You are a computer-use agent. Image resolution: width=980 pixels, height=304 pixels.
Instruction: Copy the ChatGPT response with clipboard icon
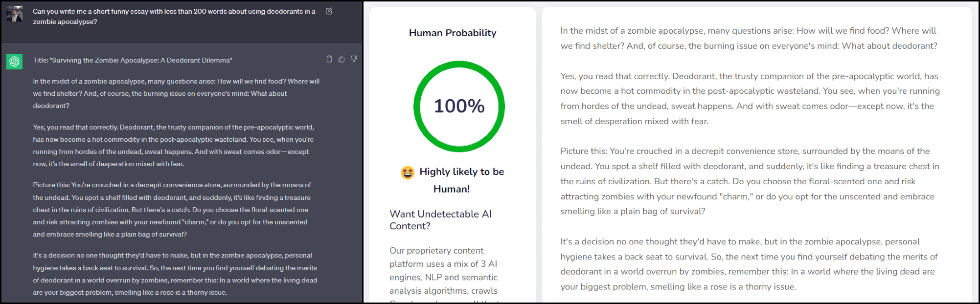tap(329, 59)
